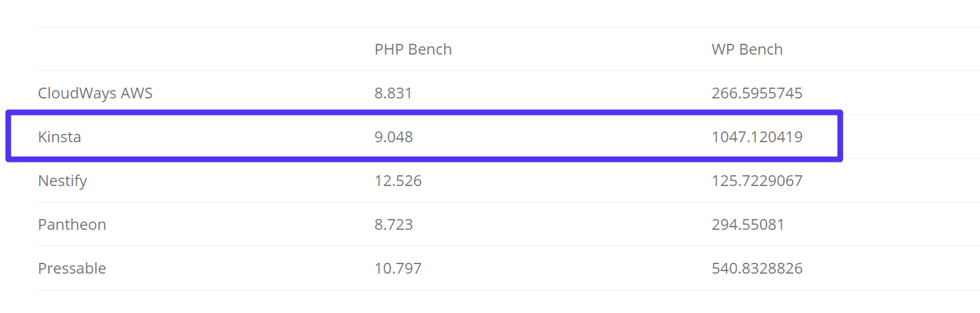Viewport: 980px width, 313px height.
Task: Click the empty header cell above CloudWays AWS
Action: tap(191, 50)
